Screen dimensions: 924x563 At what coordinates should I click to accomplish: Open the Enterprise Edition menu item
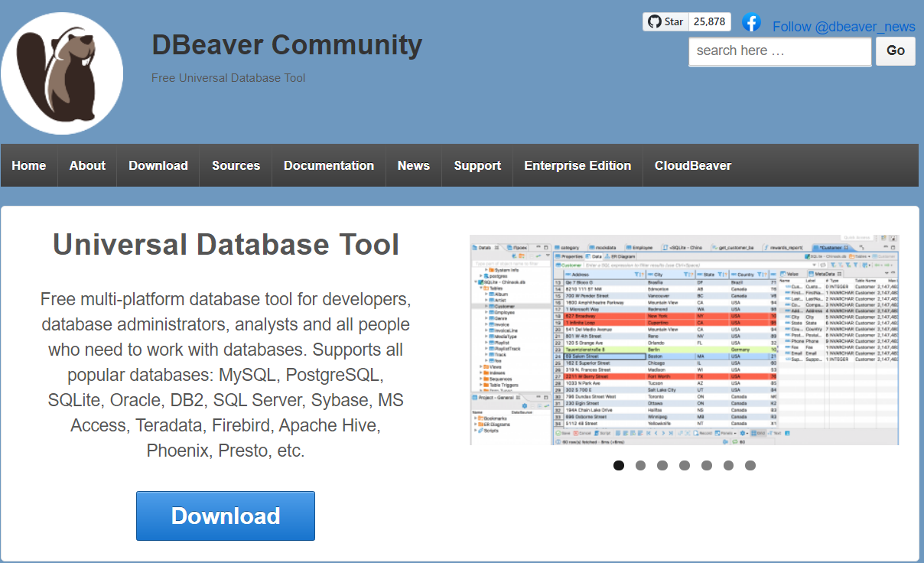tap(577, 165)
